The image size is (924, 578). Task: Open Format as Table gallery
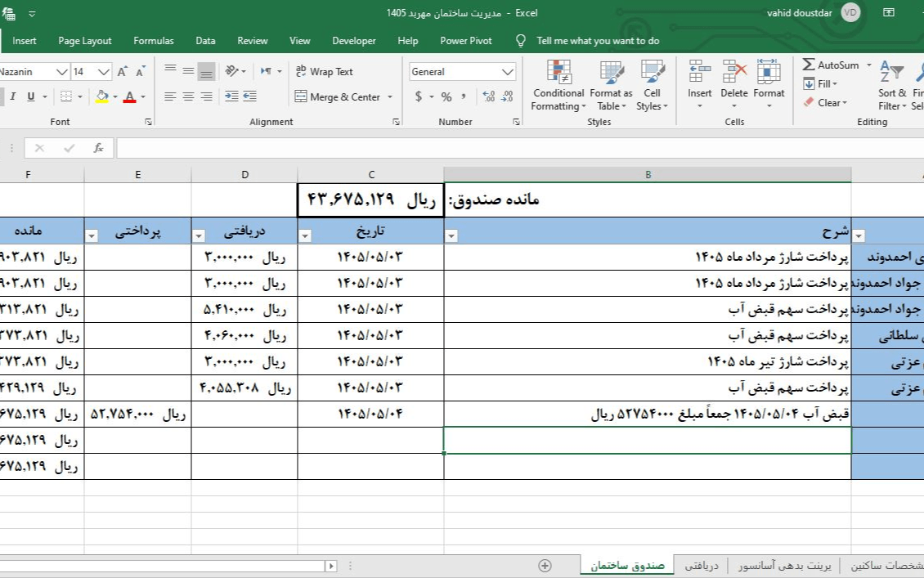click(x=611, y=86)
